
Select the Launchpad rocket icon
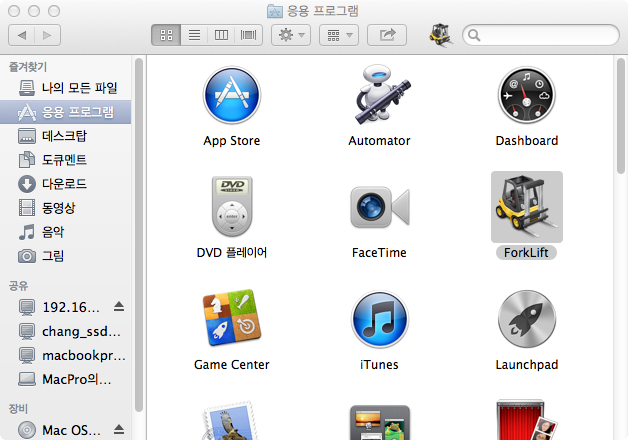click(527, 319)
